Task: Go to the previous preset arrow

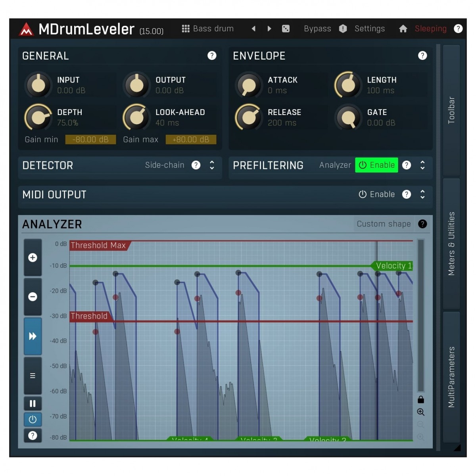Action: [x=253, y=29]
